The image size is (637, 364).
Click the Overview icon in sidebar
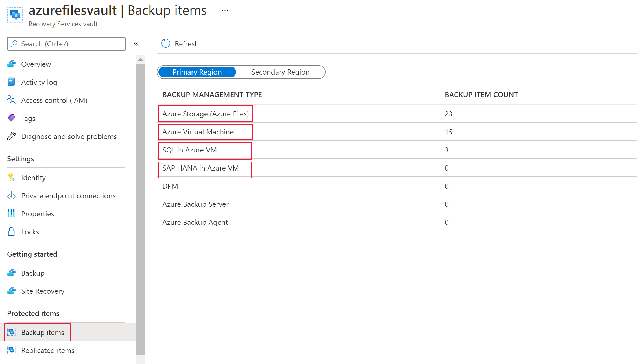[11, 64]
